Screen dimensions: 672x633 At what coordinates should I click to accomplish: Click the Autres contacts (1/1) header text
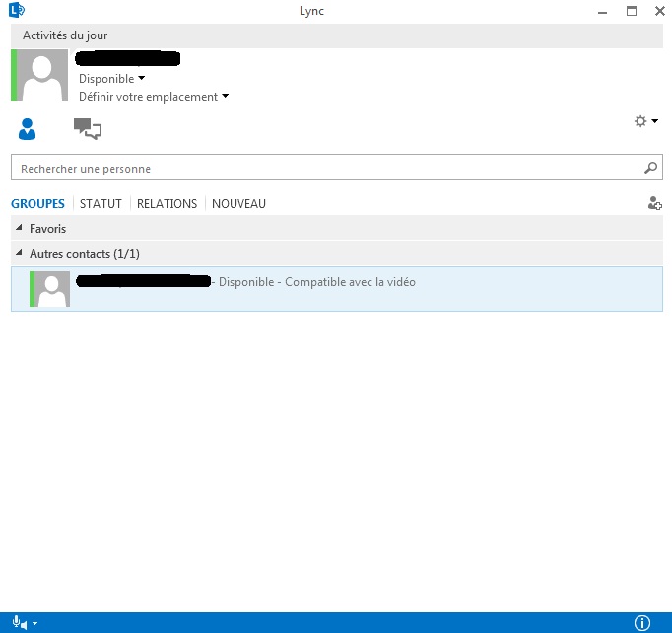pos(85,254)
